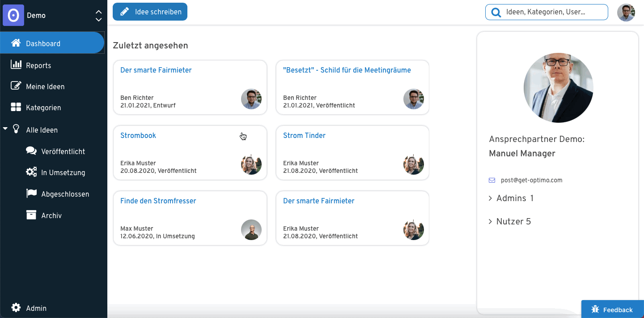
Task: Click the Veröffentlicht speech bubbles icon
Action: pyautogui.click(x=31, y=151)
